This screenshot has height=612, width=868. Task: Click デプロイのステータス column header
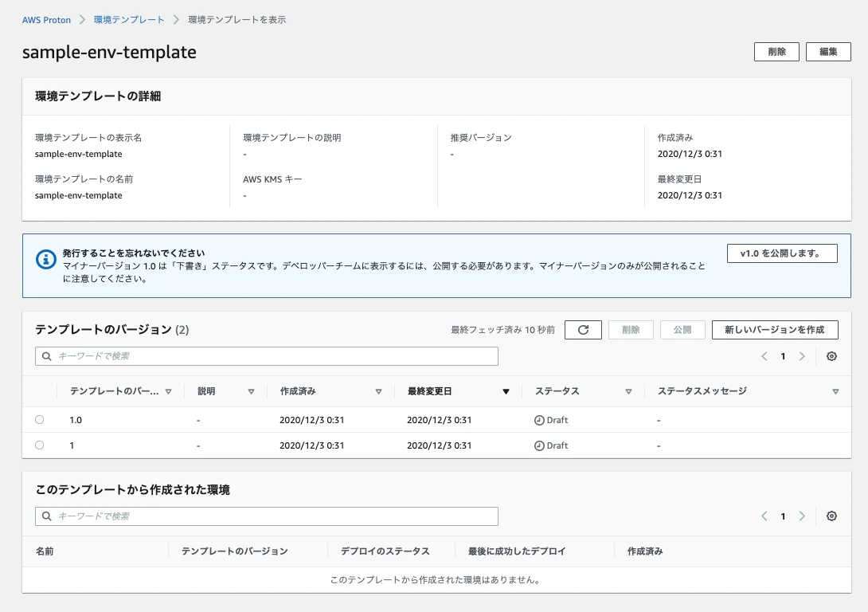coord(385,551)
